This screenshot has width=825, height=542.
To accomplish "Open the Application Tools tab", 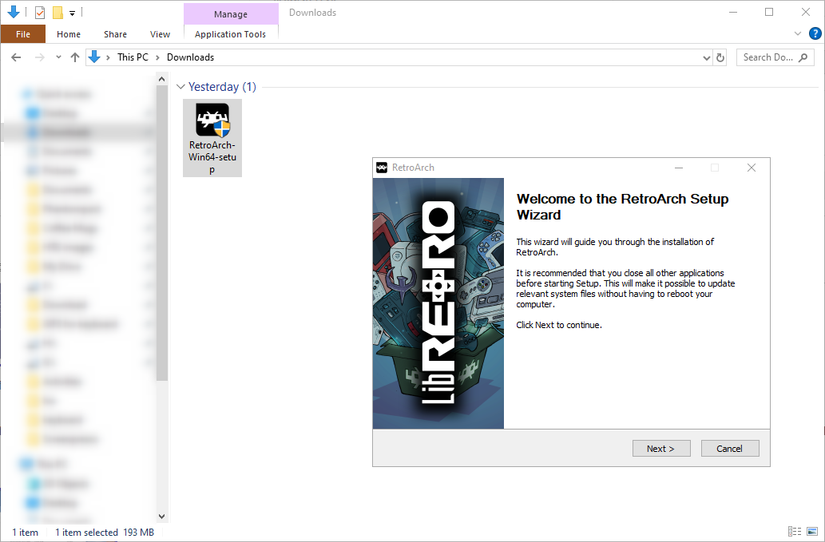I will coord(230,34).
